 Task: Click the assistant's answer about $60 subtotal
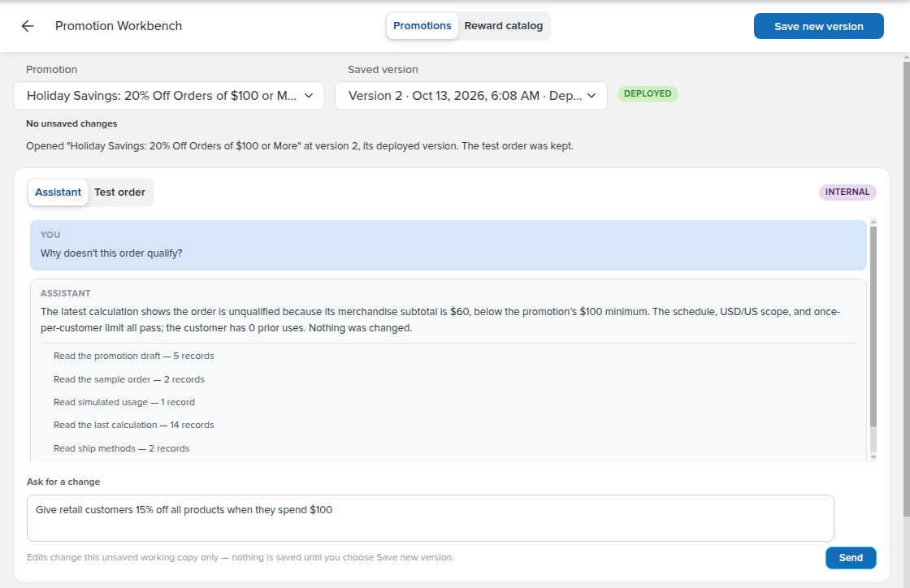click(x=440, y=319)
